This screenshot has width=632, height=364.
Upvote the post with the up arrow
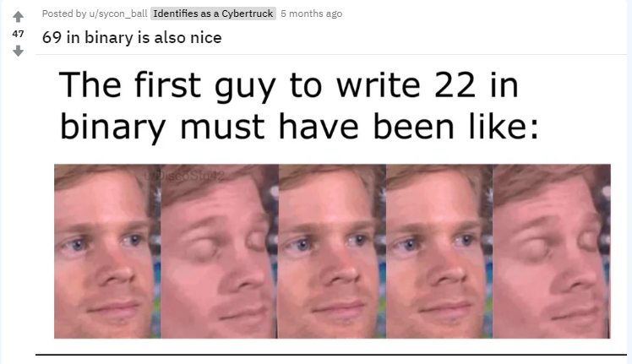(x=18, y=17)
